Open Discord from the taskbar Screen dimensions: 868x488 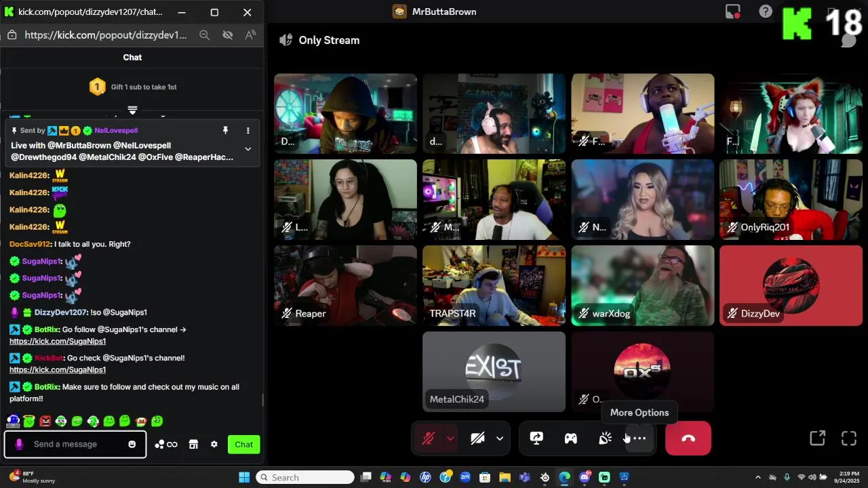pos(585,477)
